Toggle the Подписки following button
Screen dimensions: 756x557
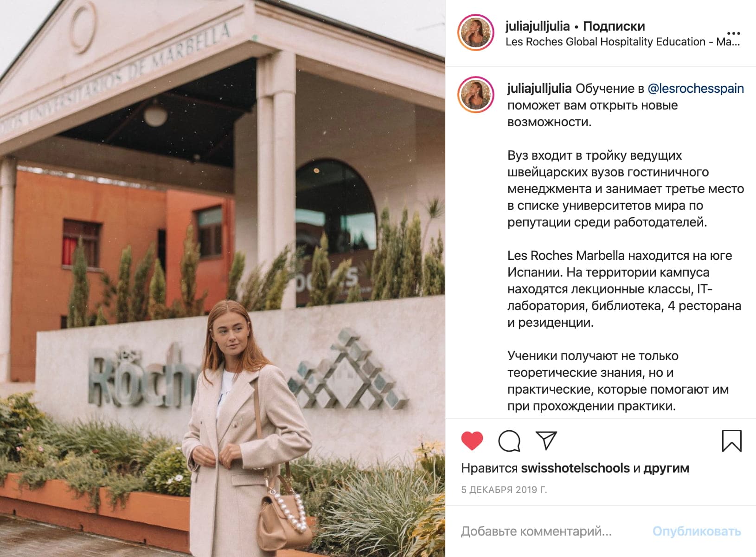pyautogui.click(x=614, y=26)
